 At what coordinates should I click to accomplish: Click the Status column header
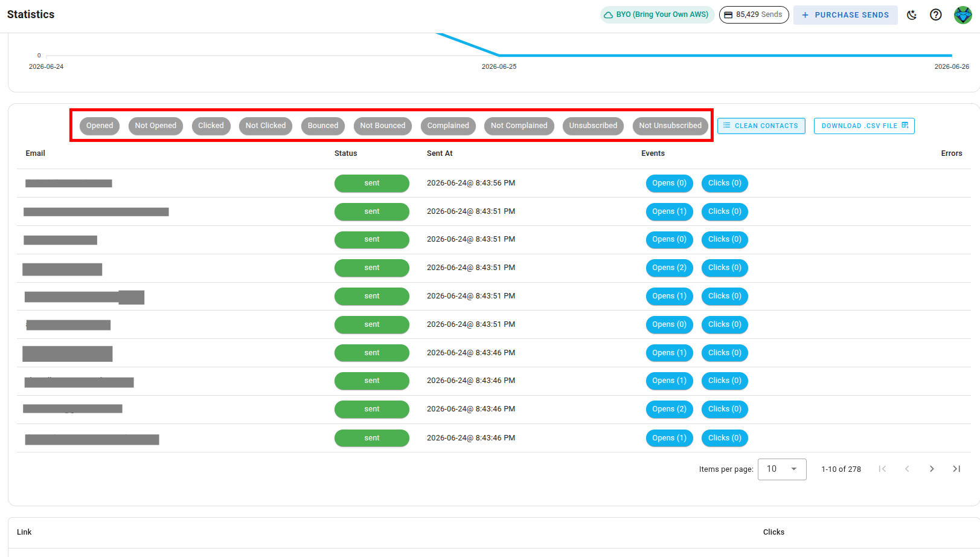(346, 153)
